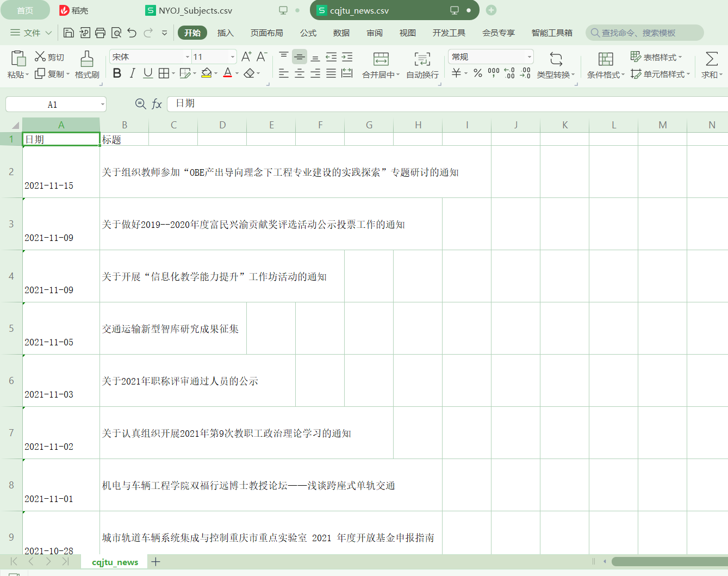Viewport: 728px width, 576px height.
Task: Select the cqjtu_news sheet tab
Action: coord(115,562)
